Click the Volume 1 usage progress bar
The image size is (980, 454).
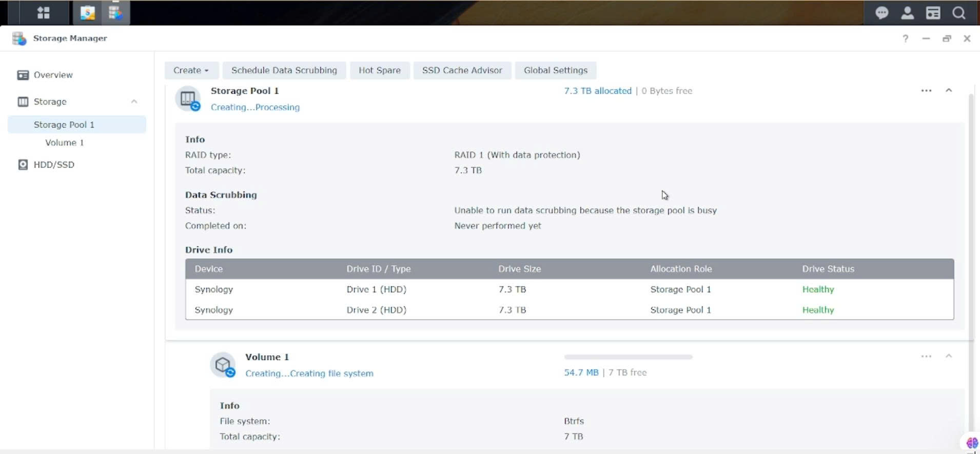point(628,357)
